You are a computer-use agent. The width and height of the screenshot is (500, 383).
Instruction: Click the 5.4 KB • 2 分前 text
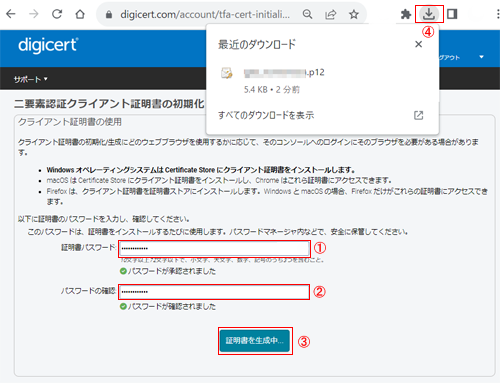coord(272,89)
